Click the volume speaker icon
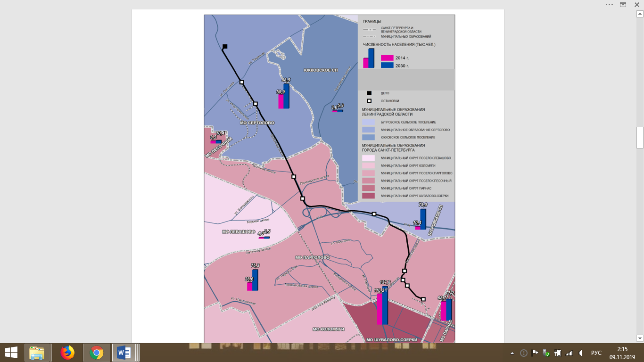The width and height of the screenshot is (644, 362). [x=581, y=353]
